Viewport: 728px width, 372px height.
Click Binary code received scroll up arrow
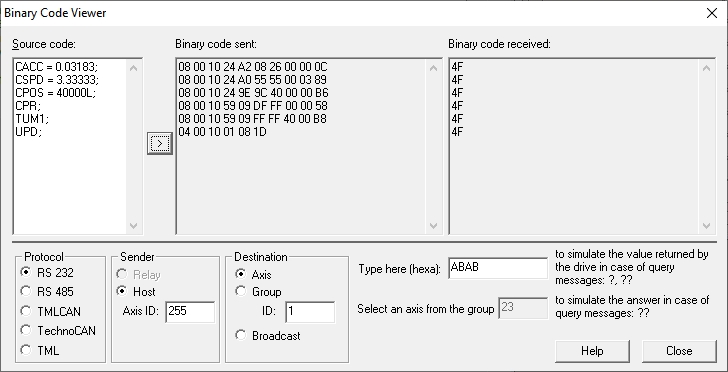point(706,68)
